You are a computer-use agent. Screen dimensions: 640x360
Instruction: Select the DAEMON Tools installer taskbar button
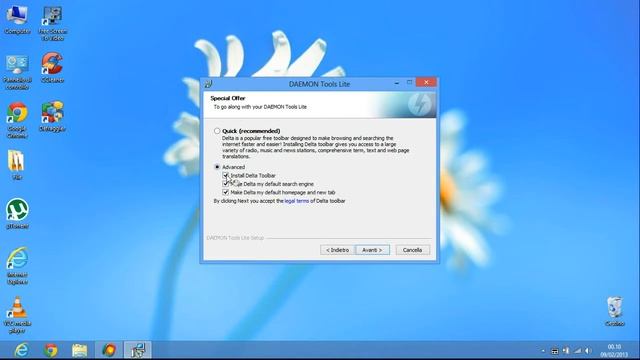pyautogui.click(x=138, y=350)
